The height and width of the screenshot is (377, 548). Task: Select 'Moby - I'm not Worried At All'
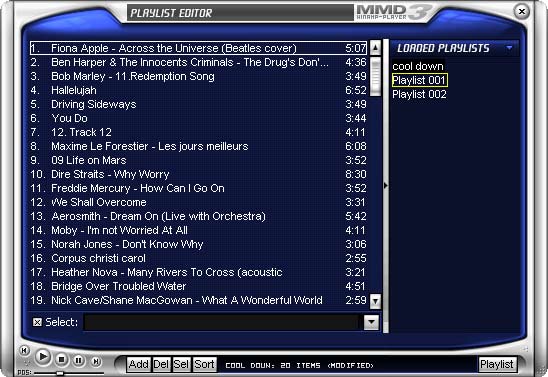(198, 230)
